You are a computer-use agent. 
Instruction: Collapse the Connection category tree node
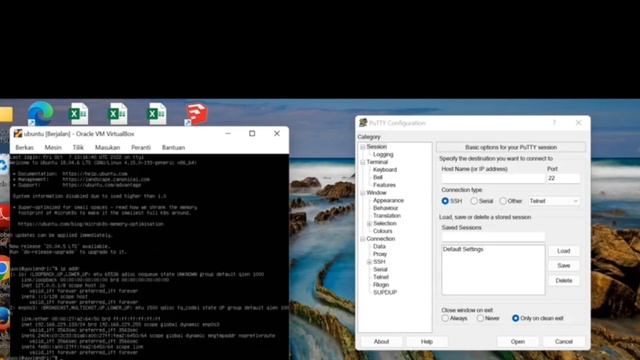tap(362, 239)
